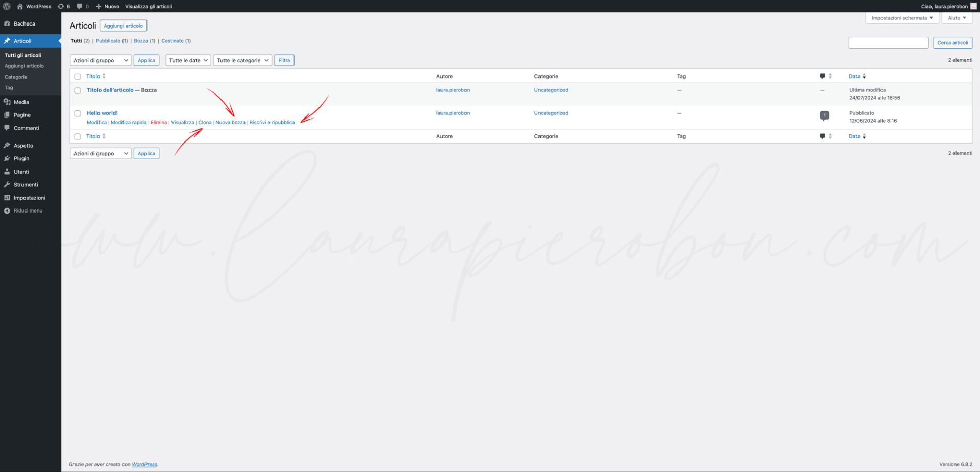This screenshot has height=472, width=980.
Task: Expand the Tutte le date dropdown
Action: (x=188, y=60)
